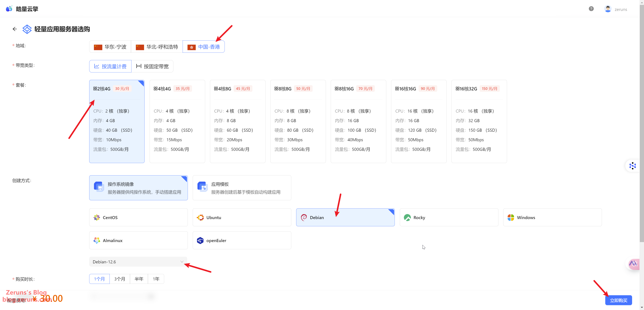Switch region to 华东-宁波

(110, 47)
